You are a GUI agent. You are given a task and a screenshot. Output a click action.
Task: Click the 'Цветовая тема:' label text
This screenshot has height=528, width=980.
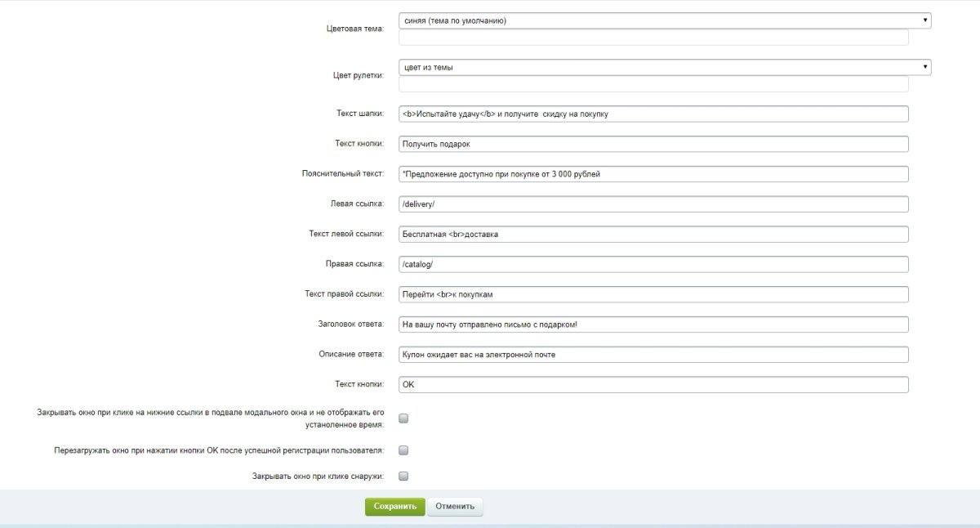tap(354, 29)
